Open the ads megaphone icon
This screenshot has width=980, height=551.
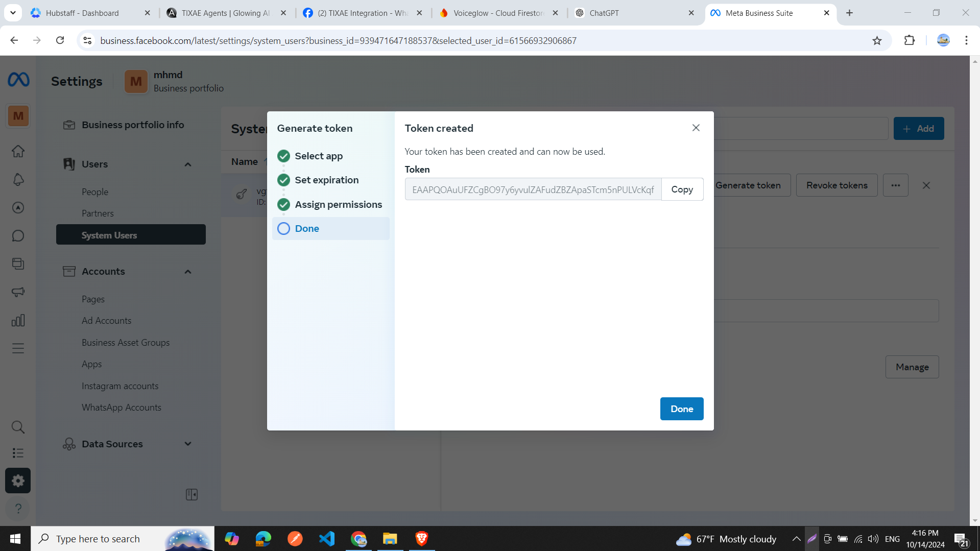tap(18, 292)
